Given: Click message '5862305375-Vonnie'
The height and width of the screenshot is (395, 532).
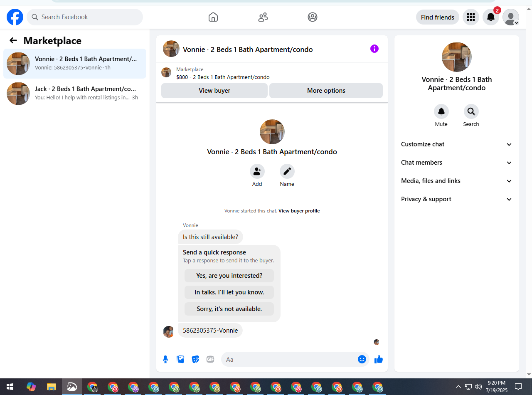Looking at the screenshot, I should point(210,331).
